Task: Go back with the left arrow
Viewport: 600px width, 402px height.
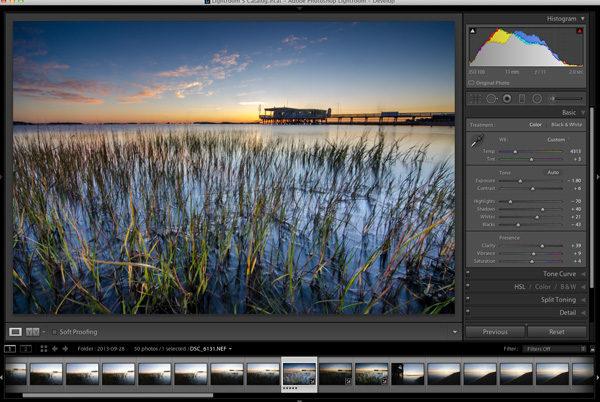Action: click(x=55, y=348)
